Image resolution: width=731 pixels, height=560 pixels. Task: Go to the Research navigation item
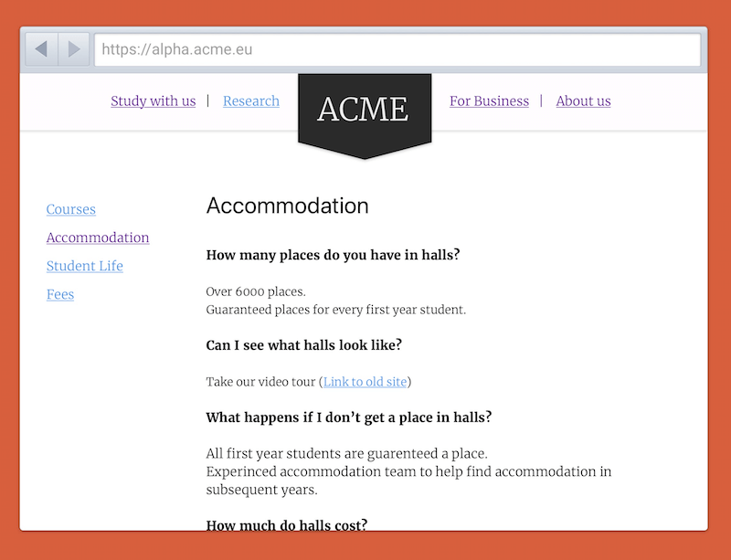251,101
